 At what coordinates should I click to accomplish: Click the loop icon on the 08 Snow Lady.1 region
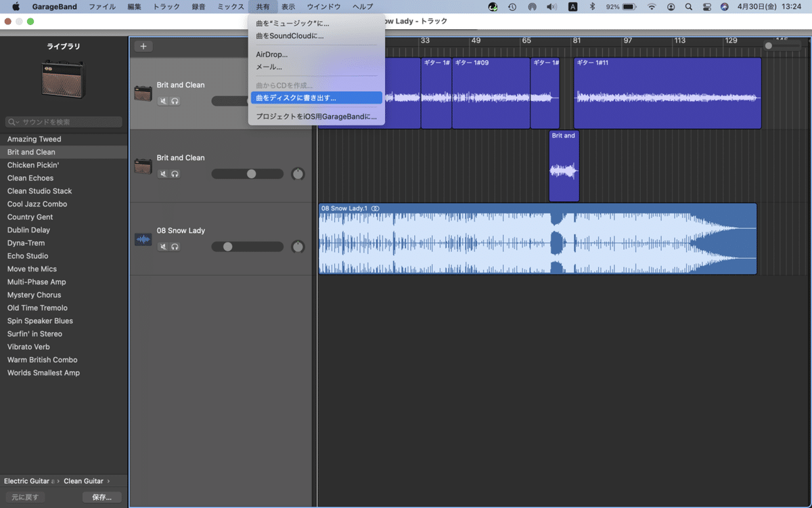point(376,208)
